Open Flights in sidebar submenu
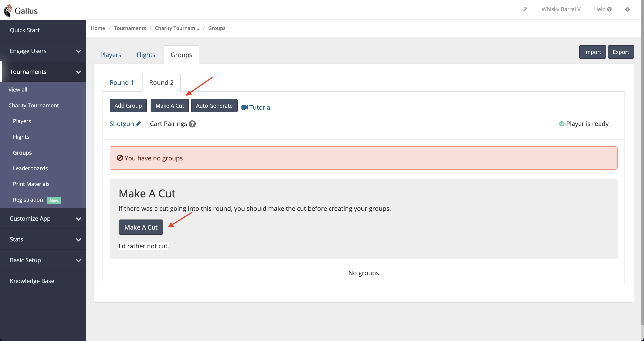This screenshot has height=341, width=644. point(21,137)
